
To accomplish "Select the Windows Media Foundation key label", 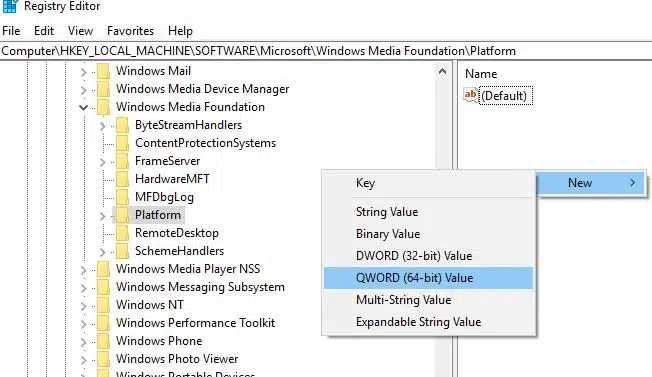I will 190,107.
